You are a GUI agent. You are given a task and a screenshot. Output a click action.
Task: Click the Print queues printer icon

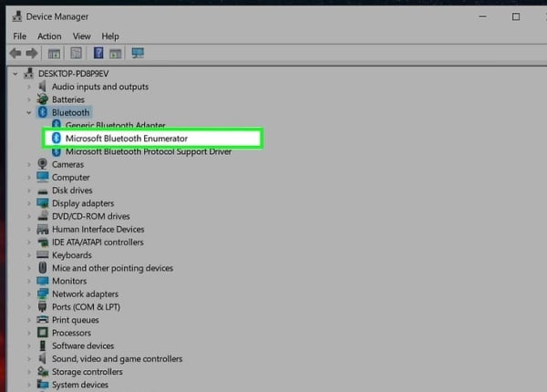click(x=43, y=319)
